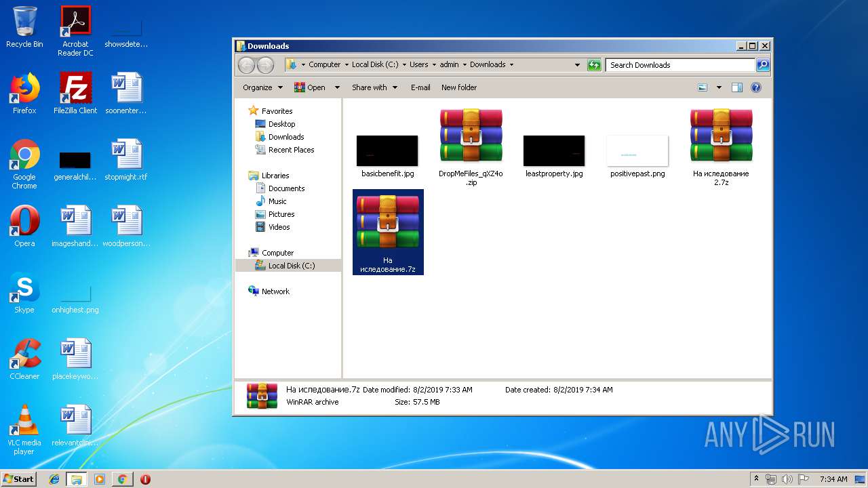Open the Share with menu
This screenshot has width=868, height=488.
point(374,87)
